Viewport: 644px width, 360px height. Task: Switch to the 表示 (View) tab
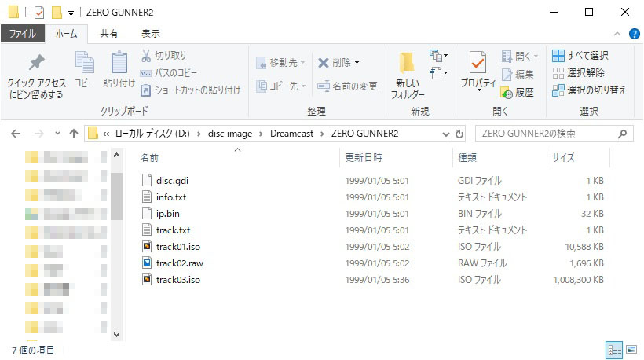pos(150,34)
